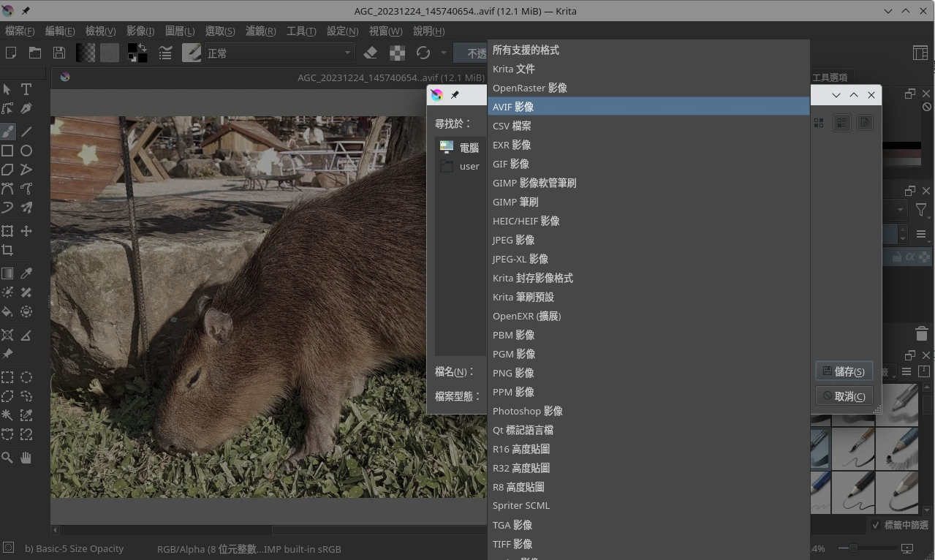Click the 取消(C) cancel button

tap(844, 396)
